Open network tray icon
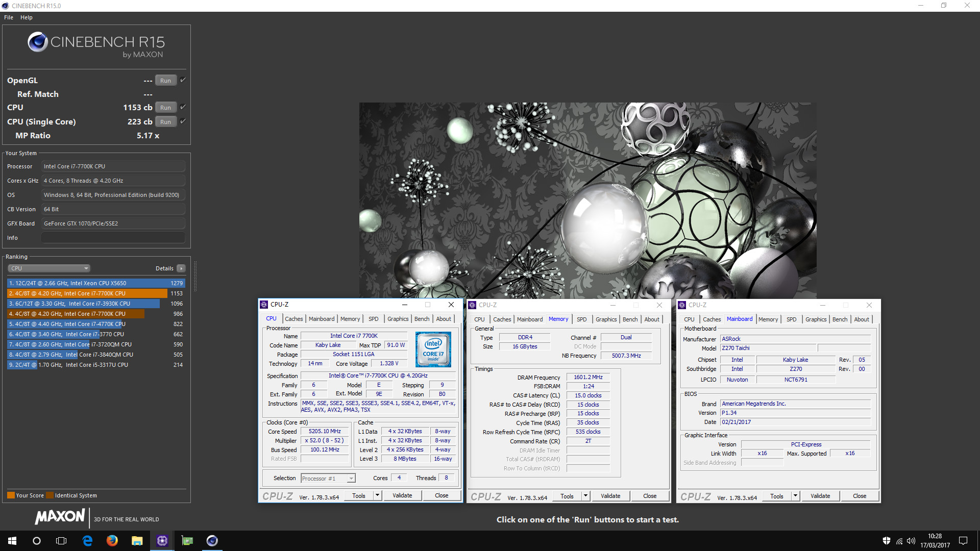This screenshot has width=980, height=551. point(899,541)
